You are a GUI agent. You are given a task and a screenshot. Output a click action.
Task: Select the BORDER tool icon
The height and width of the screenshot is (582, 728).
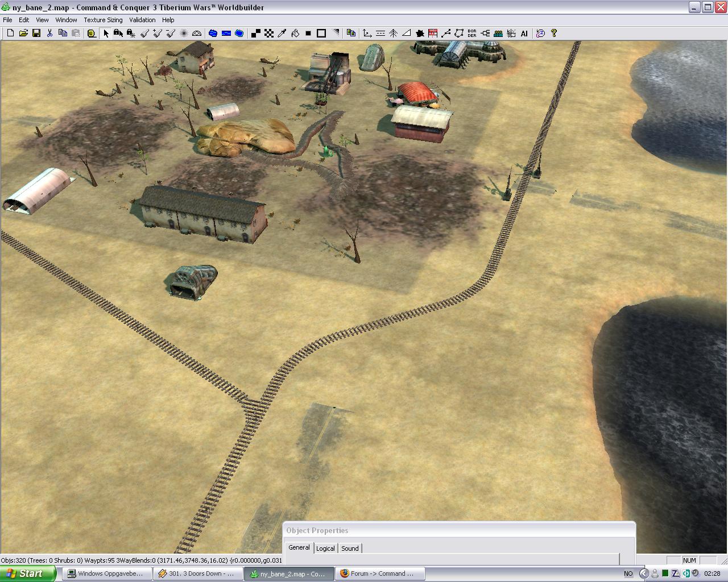[x=472, y=34]
